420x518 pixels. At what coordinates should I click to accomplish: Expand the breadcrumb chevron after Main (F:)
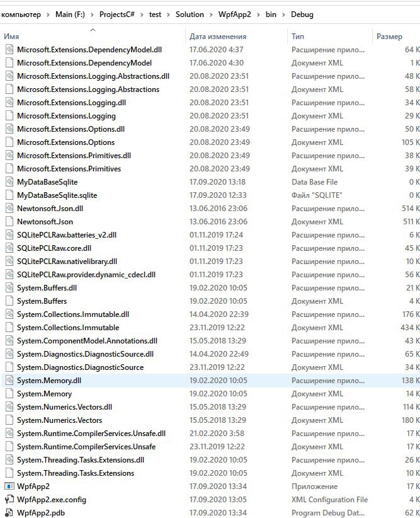click(x=92, y=15)
